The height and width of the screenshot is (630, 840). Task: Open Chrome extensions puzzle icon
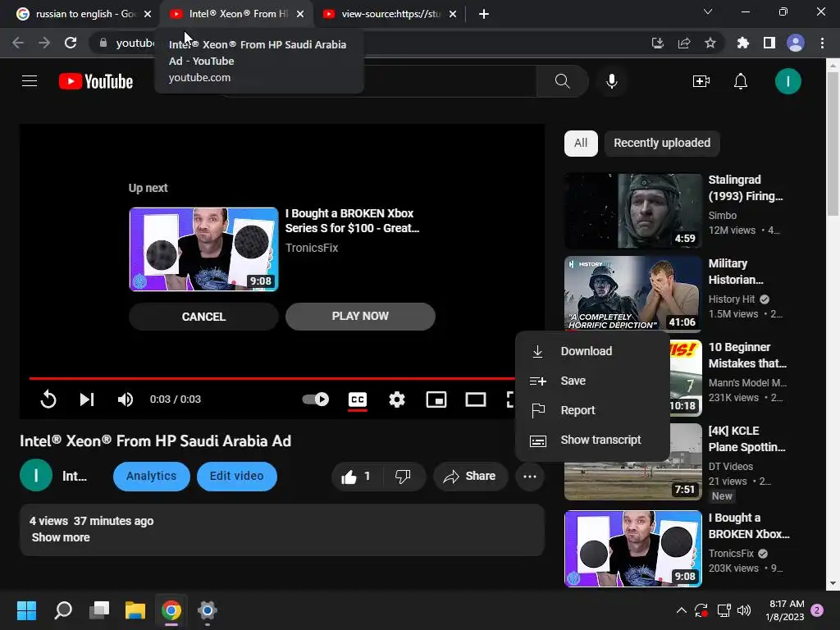click(742, 43)
